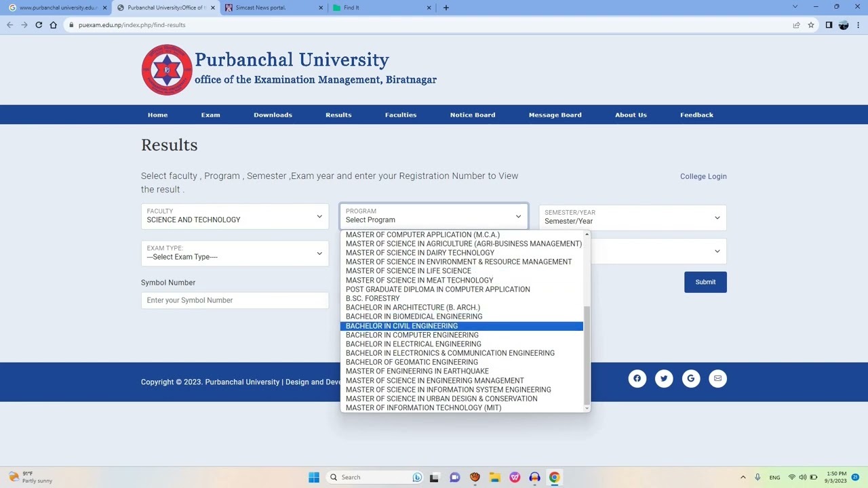Open the Windows Start button
This screenshot has width=868, height=488.
[314, 477]
